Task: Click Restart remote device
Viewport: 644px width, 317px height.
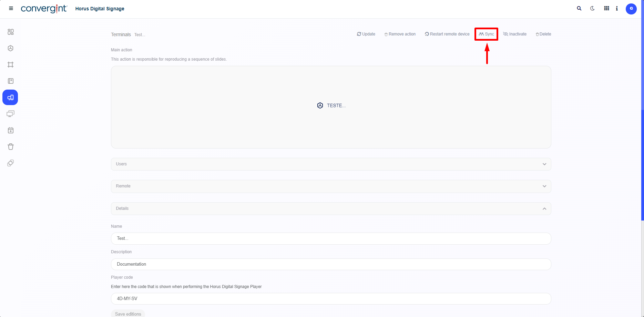Action: point(447,34)
